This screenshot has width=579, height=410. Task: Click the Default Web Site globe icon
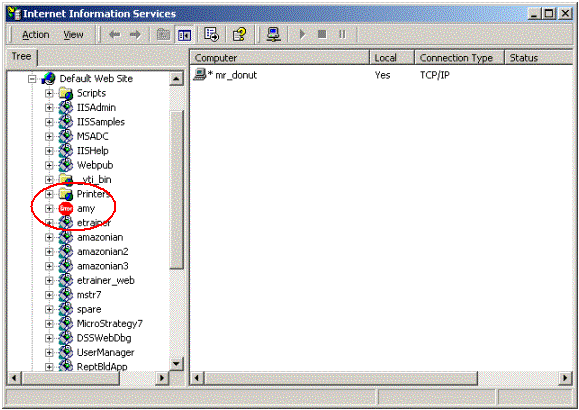[x=48, y=78]
